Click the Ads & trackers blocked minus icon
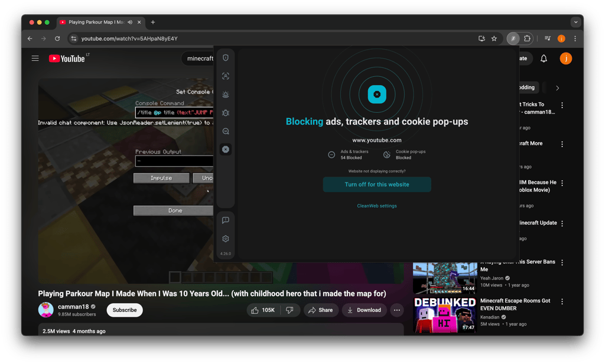This screenshot has width=605, height=364. [x=331, y=154]
